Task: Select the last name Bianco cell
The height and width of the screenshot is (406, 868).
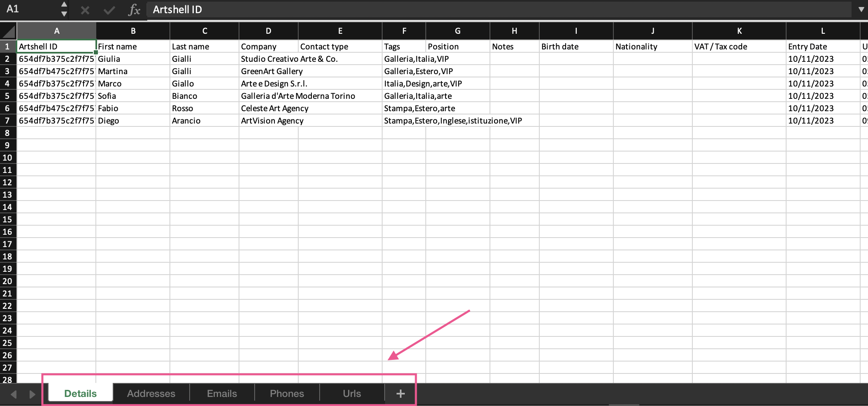Action: coord(204,96)
